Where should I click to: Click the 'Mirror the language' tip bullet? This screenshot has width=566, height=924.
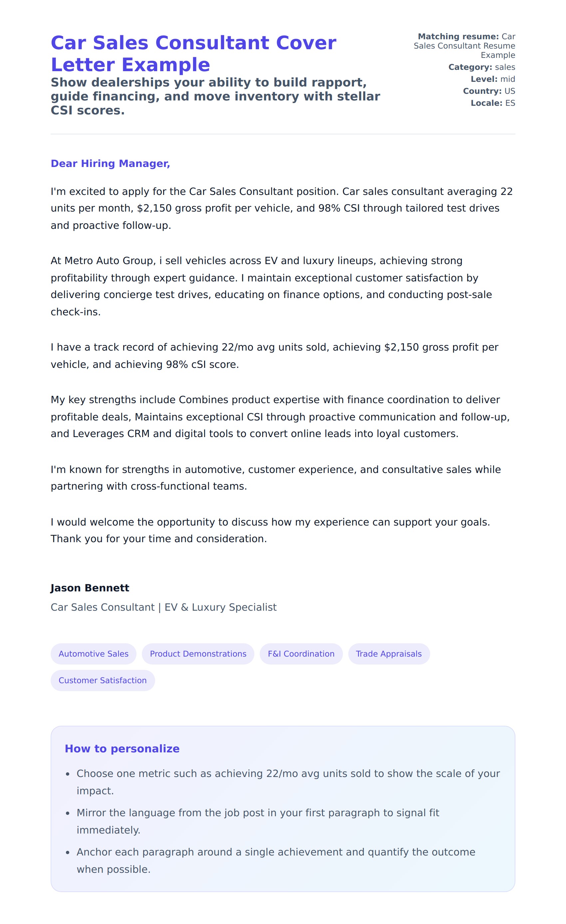pos(257,821)
